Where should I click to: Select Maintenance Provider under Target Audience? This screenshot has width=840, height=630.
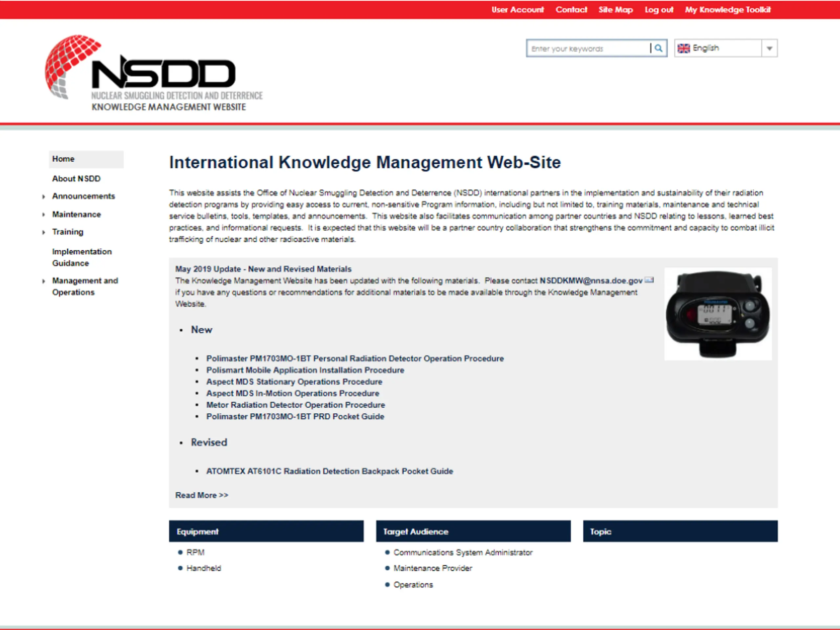click(432, 568)
